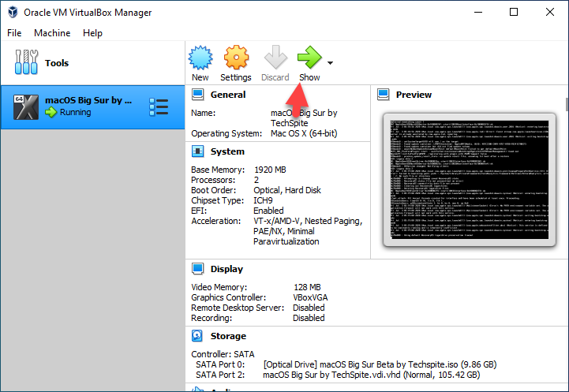Screen dimensions: 569x392
Task: Open the Help menu
Action: click(x=92, y=33)
